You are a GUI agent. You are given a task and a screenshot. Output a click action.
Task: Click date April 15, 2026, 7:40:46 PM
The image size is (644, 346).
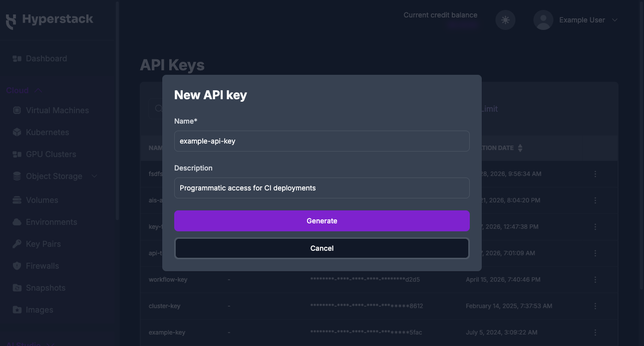(503, 280)
